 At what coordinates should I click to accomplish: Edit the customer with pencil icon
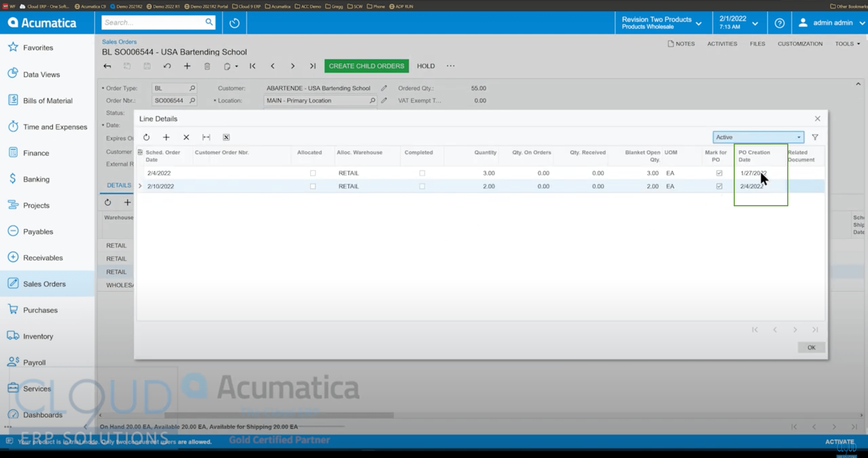point(384,88)
